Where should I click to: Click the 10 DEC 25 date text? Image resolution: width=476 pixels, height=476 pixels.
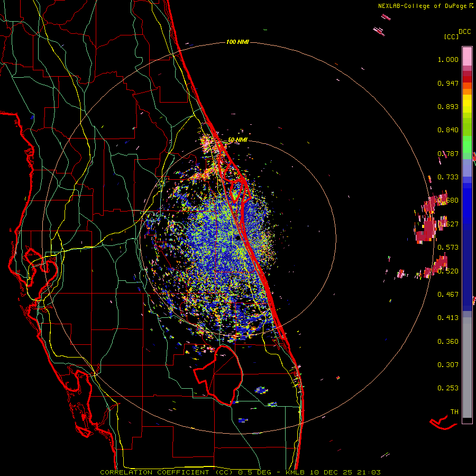(331, 472)
